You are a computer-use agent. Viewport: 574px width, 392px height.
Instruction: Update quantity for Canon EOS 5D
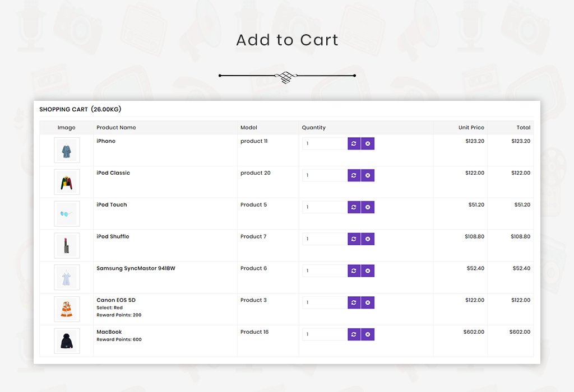click(354, 303)
